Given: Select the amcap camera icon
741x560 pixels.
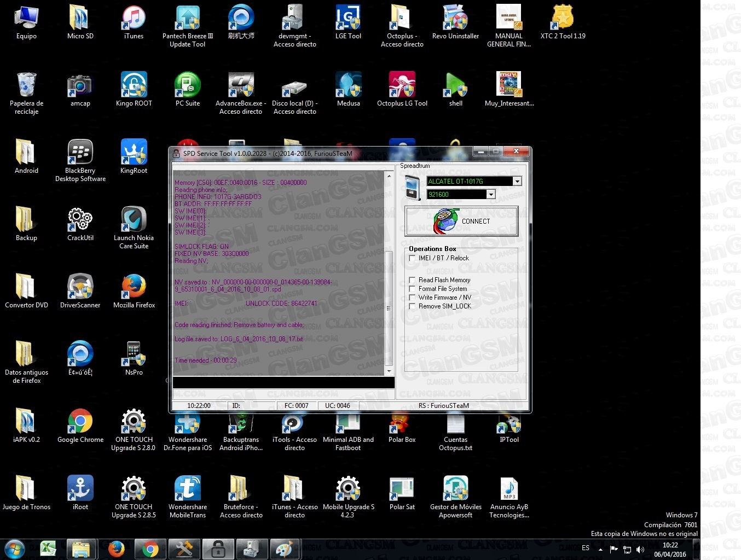Looking at the screenshot, I should pos(80,90).
